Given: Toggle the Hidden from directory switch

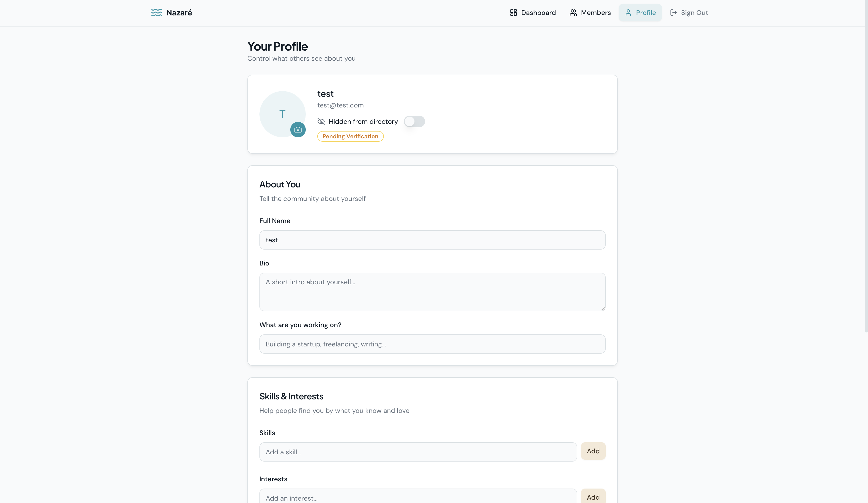Looking at the screenshot, I should coord(414,121).
